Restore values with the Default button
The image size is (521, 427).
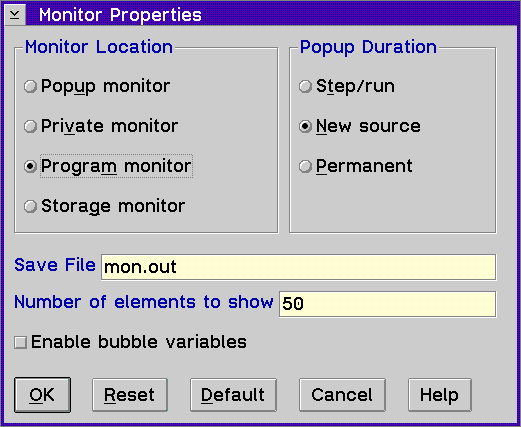point(233,395)
